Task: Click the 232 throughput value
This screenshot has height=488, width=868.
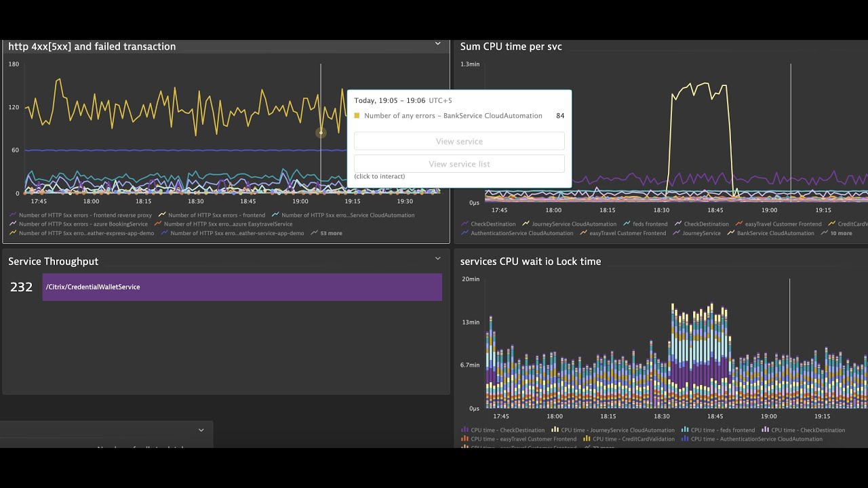Action: tap(21, 287)
